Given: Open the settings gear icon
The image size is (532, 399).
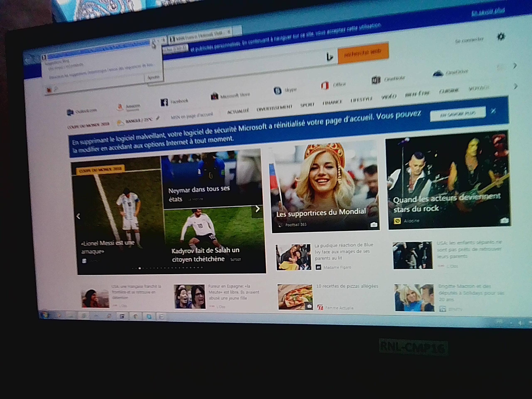Looking at the screenshot, I should [501, 37].
